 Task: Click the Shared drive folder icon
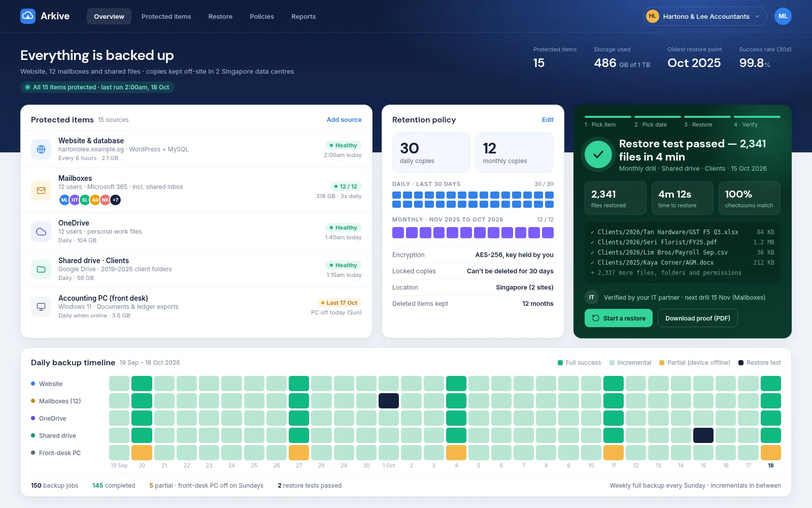pos(41,269)
